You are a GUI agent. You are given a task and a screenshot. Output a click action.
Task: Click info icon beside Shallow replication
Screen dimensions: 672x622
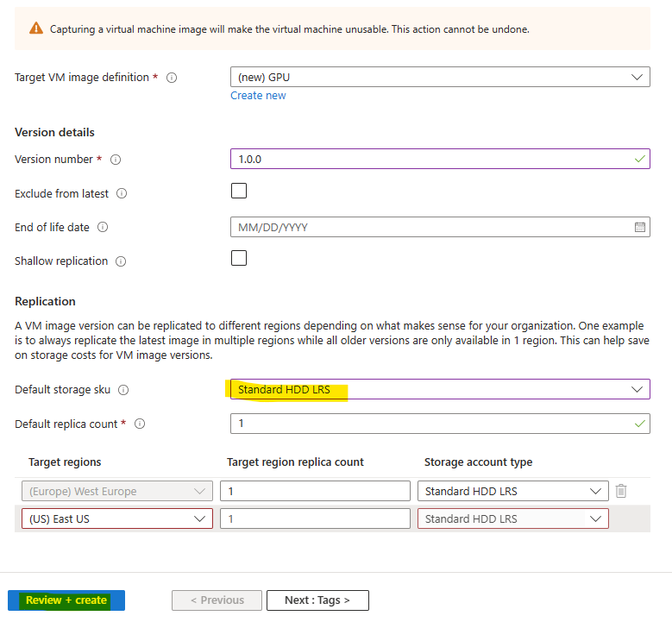121,261
